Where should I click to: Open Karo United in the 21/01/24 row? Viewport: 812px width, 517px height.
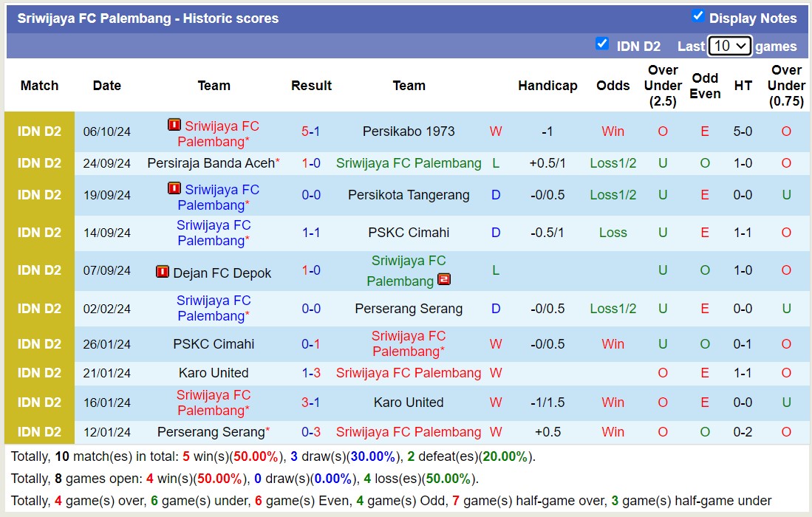(x=214, y=373)
